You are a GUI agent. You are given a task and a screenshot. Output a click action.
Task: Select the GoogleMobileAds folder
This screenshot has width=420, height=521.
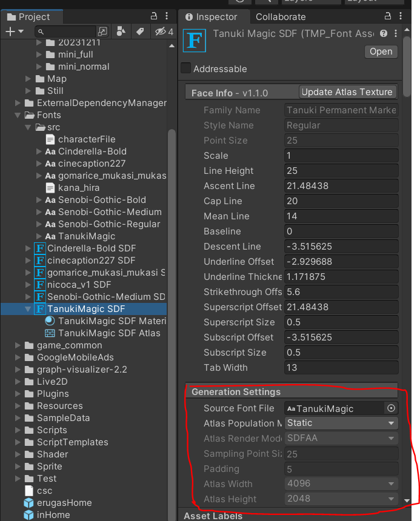69,357
